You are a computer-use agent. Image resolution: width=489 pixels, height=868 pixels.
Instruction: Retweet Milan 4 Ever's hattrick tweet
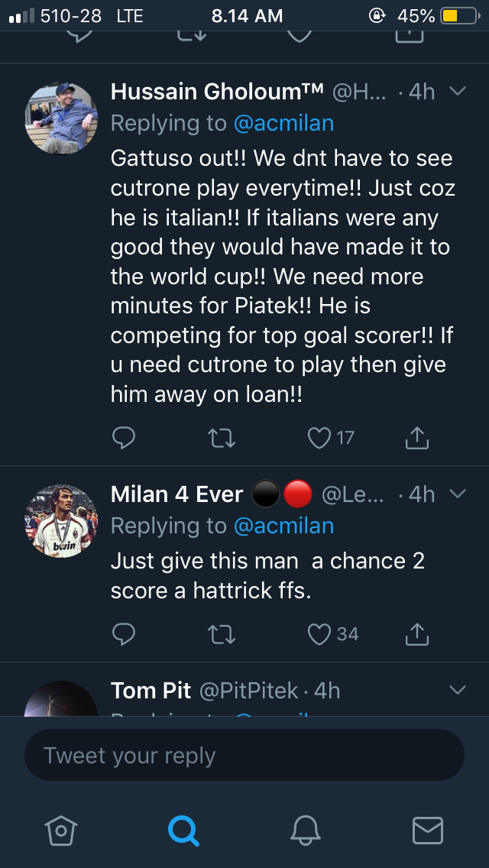click(x=222, y=634)
